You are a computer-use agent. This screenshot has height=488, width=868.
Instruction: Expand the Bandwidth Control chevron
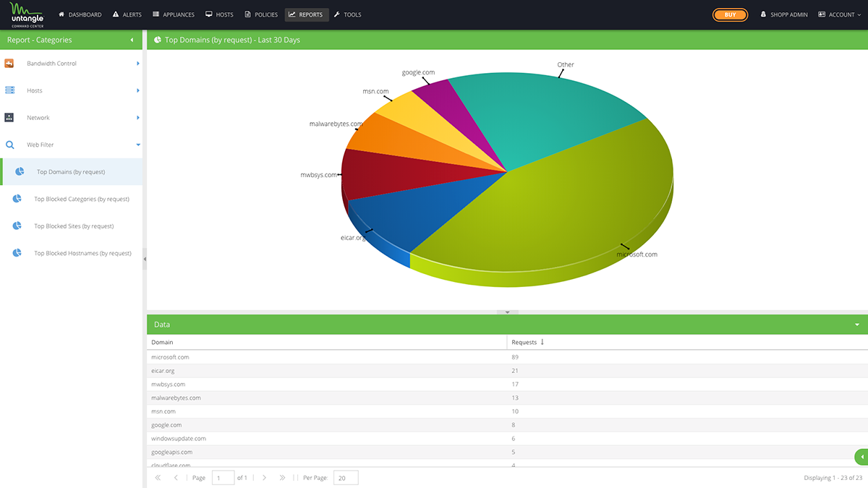pos(137,64)
